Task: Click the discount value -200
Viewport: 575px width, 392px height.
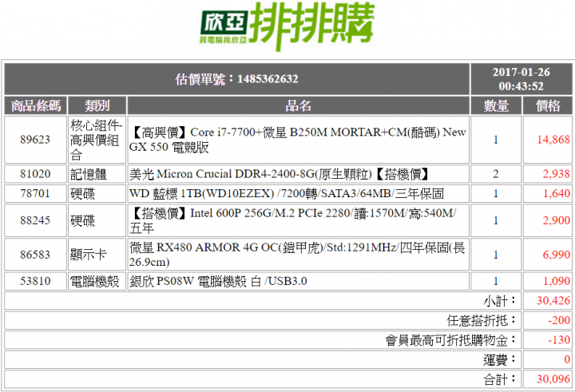Action: coord(559,320)
